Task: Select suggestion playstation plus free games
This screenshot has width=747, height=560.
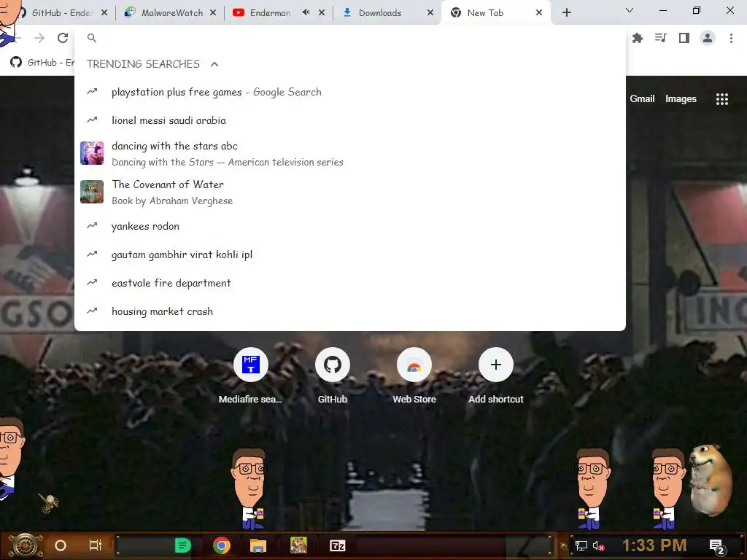Action: click(349, 92)
